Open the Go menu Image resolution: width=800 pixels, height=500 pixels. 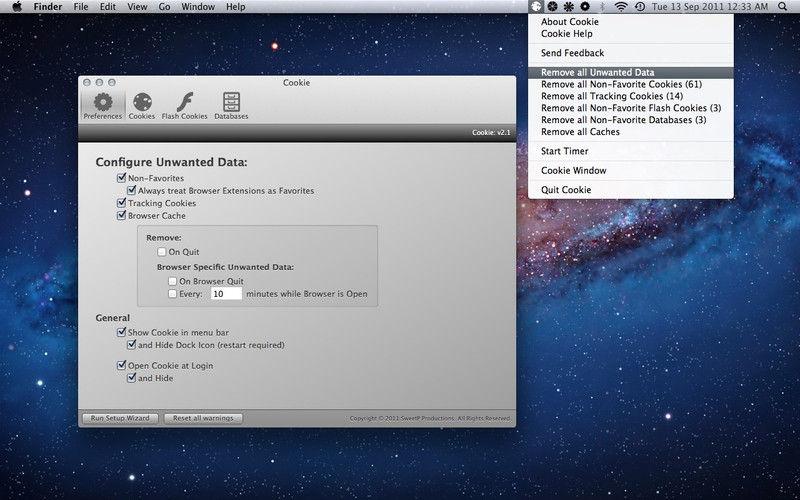coord(164,7)
